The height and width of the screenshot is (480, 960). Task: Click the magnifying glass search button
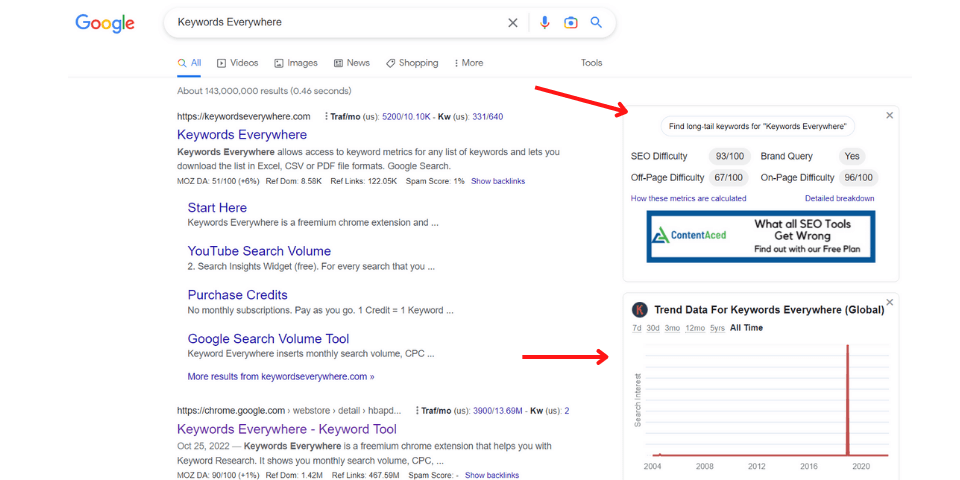pos(596,23)
